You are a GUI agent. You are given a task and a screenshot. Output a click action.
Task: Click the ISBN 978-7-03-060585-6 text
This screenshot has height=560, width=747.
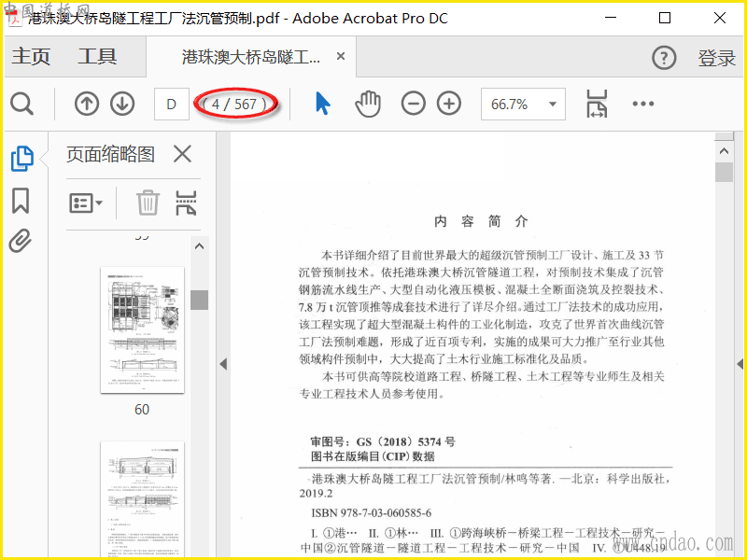point(371,512)
